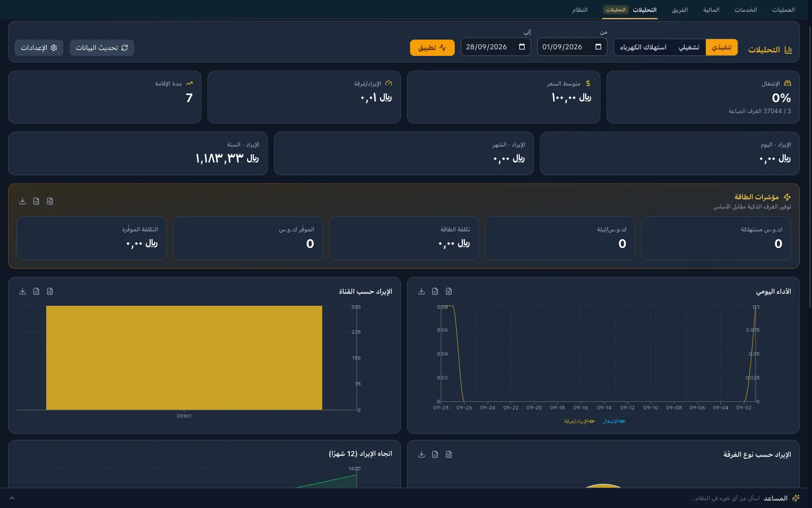812x508 pixels.
Task: Open the الفريق (Team) tab
Action: (680, 10)
